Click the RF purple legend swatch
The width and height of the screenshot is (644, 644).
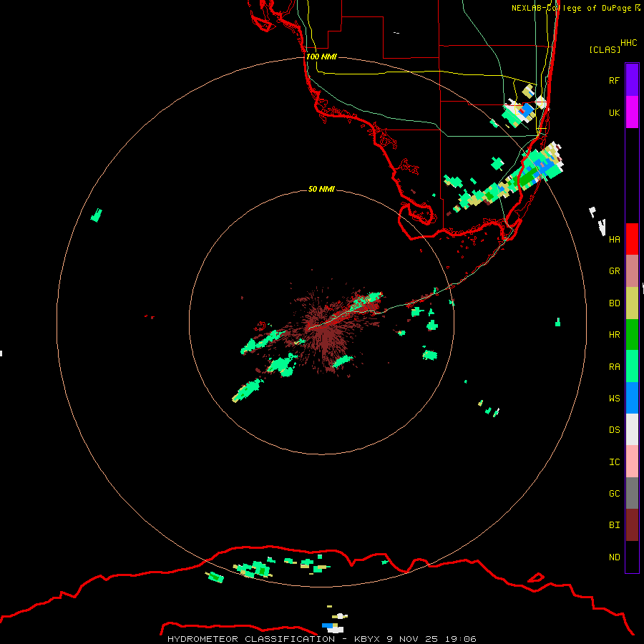click(x=632, y=80)
